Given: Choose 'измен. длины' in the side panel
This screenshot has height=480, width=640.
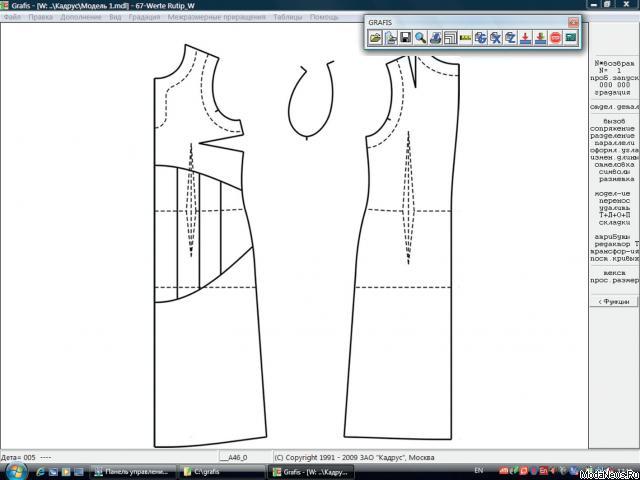Looking at the screenshot, I should pyautogui.click(x=614, y=158).
